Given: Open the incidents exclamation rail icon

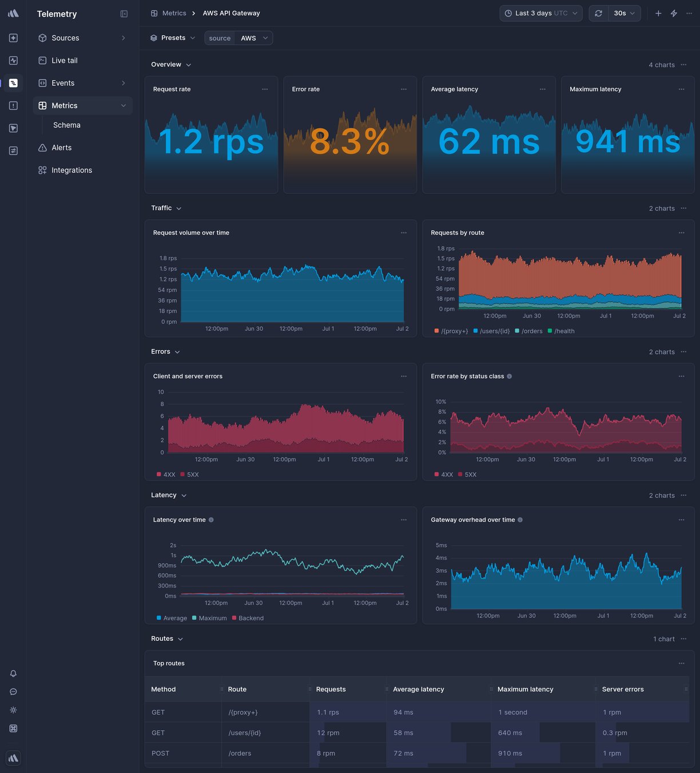Looking at the screenshot, I should [x=13, y=105].
